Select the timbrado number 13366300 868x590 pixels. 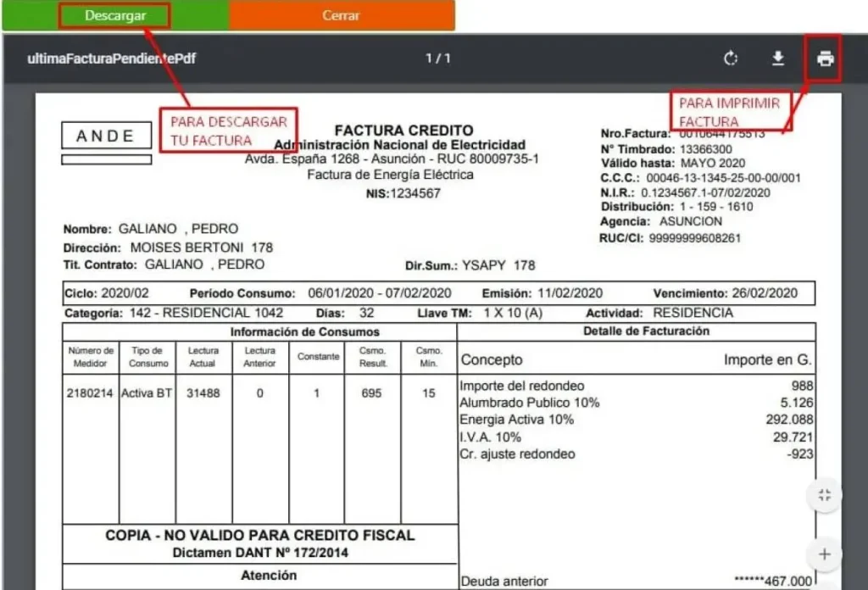tap(706, 149)
